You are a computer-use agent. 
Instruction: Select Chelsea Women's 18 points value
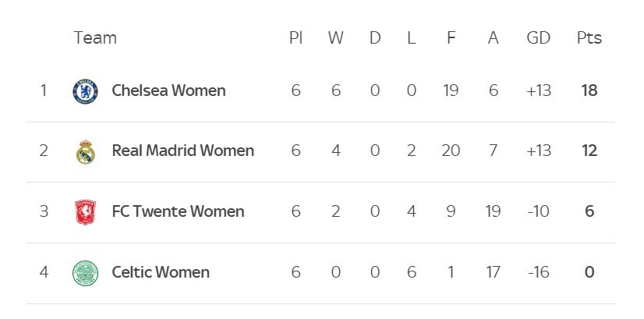pyautogui.click(x=589, y=90)
